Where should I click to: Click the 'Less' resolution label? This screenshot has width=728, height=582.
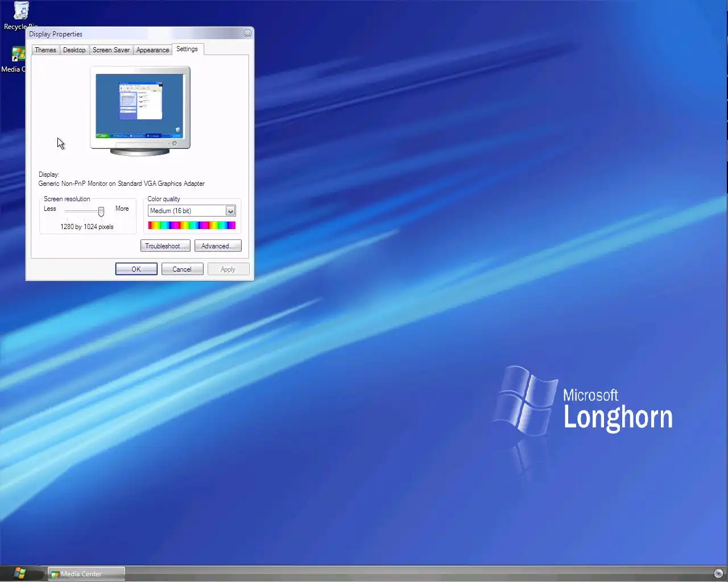(50, 209)
